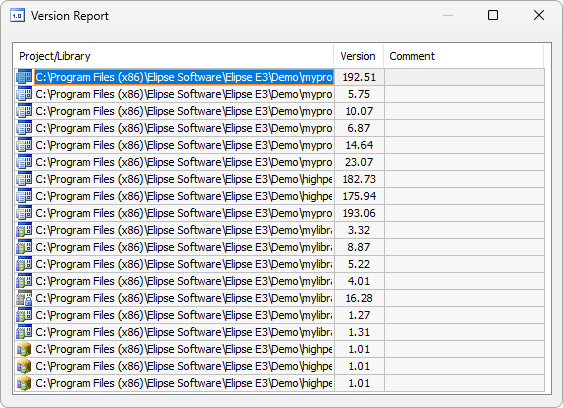Click the highpe project path in the 182.73 row

coord(184,179)
